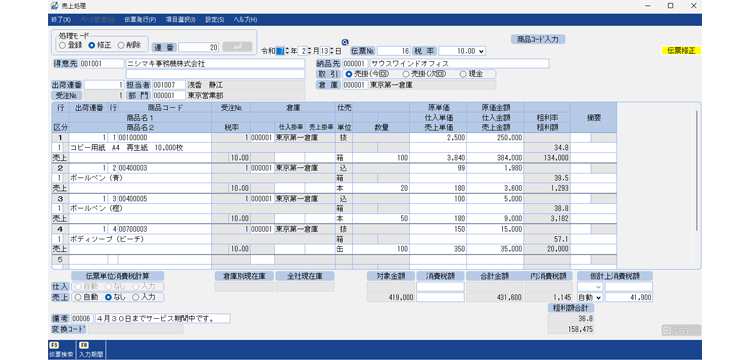Image resolution: width=750 pixels, height=360 pixels.
Task: Adjust the day stepper
Action: pyautogui.click(x=332, y=51)
